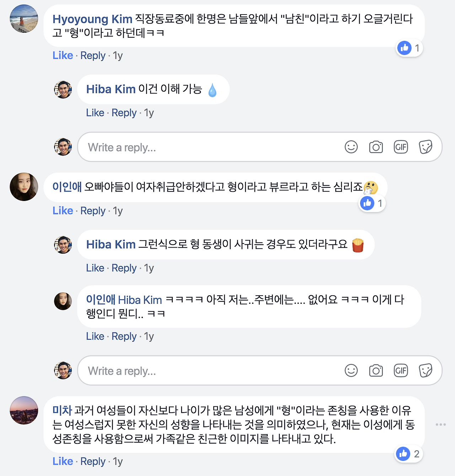Image resolution: width=455 pixels, height=476 pixels.
Task: Open the options menu next to 미차's comment
Action: [441, 424]
